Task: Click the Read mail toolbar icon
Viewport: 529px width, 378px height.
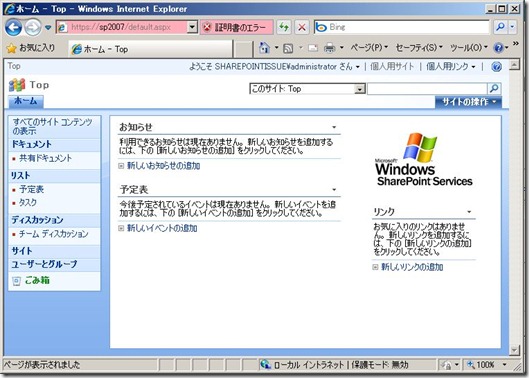Action: pyautogui.click(x=313, y=49)
